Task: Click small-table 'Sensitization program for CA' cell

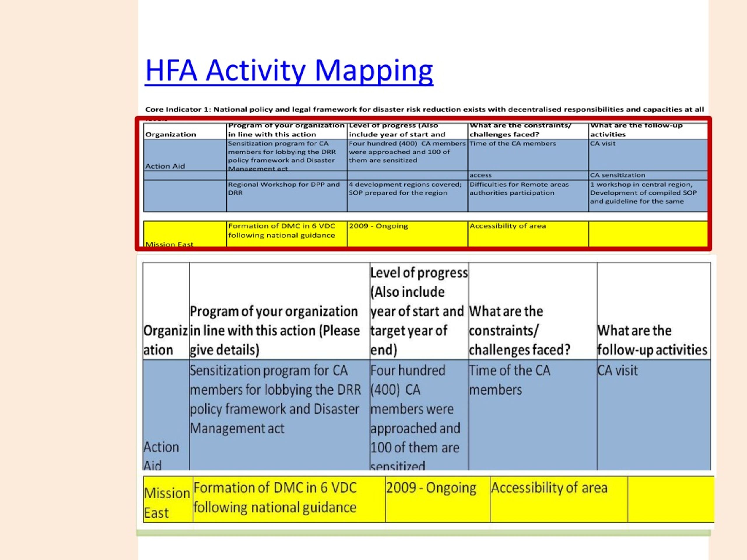Action: tap(287, 155)
